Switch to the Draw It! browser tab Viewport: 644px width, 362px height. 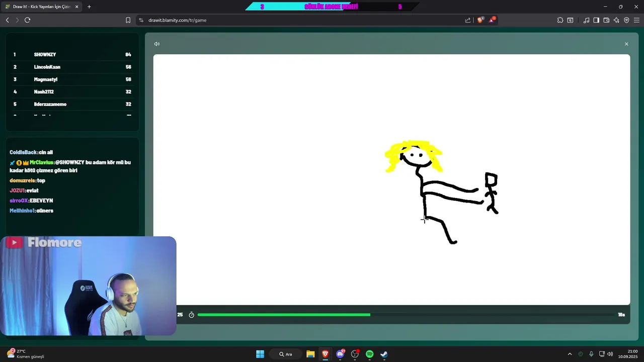(x=41, y=7)
